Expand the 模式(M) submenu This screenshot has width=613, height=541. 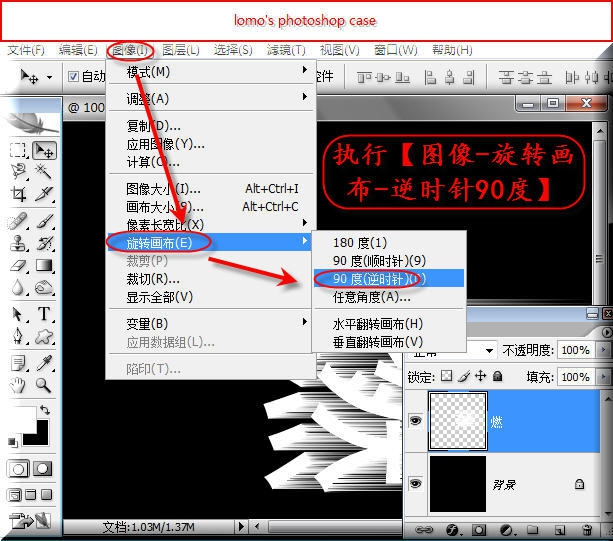[211, 72]
